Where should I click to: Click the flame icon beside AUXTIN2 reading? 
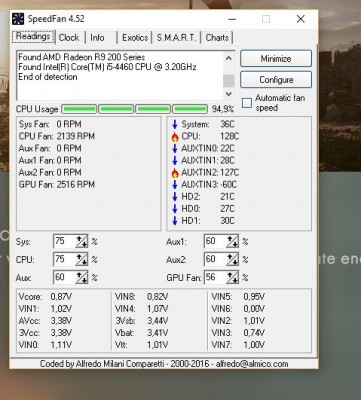pyautogui.click(x=175, y=173)
